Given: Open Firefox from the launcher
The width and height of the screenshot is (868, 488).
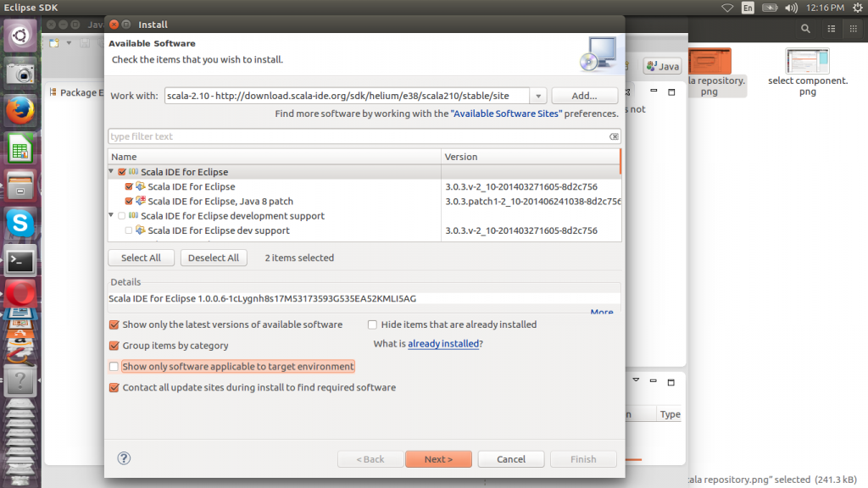Looking at the screenshot, I should click(x=20, y=111).
